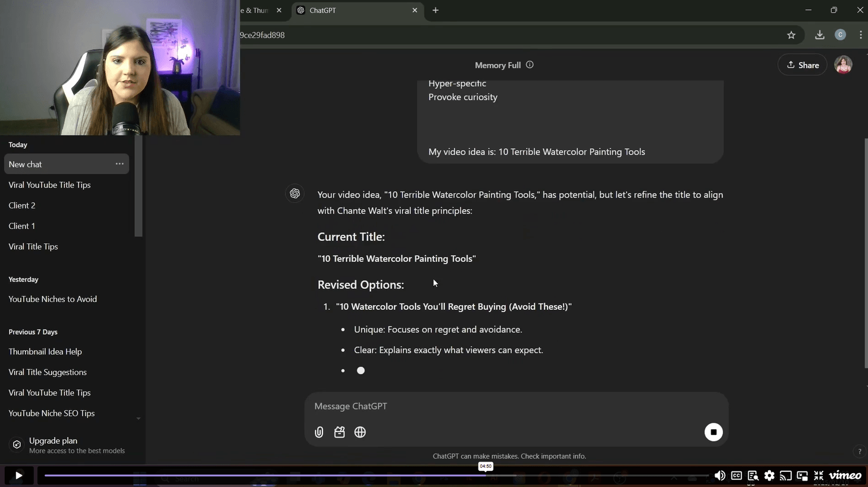Click the globe web search icon
Viewport: 868px width, 487px height.
(x=360, y=432)
